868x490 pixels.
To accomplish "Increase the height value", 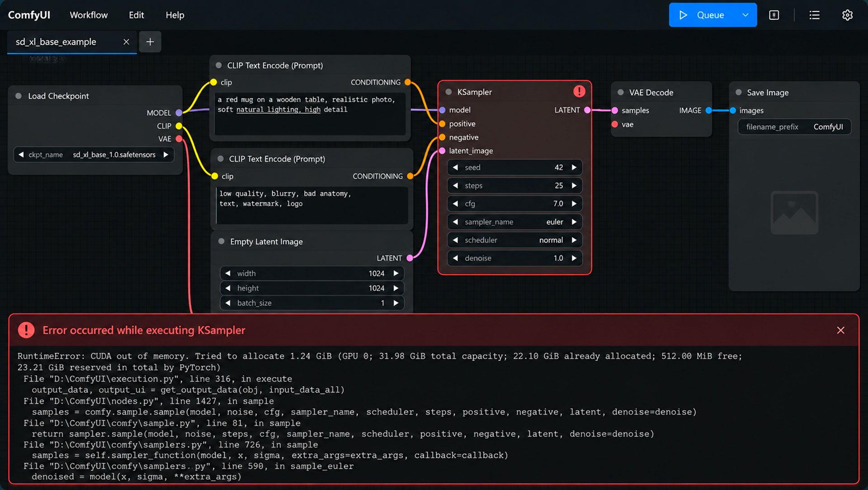I will (396, 288).
